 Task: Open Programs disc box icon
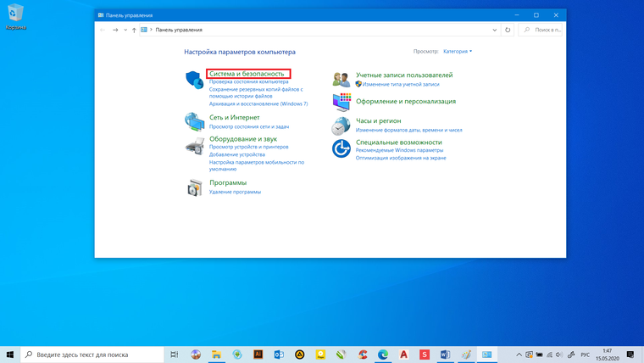point(195,188)
